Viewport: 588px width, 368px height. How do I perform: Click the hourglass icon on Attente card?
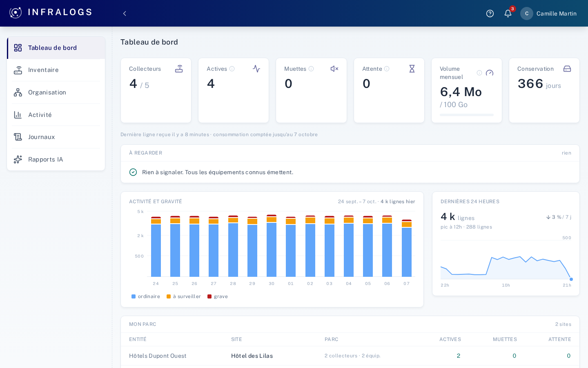(x=412, y=69)
